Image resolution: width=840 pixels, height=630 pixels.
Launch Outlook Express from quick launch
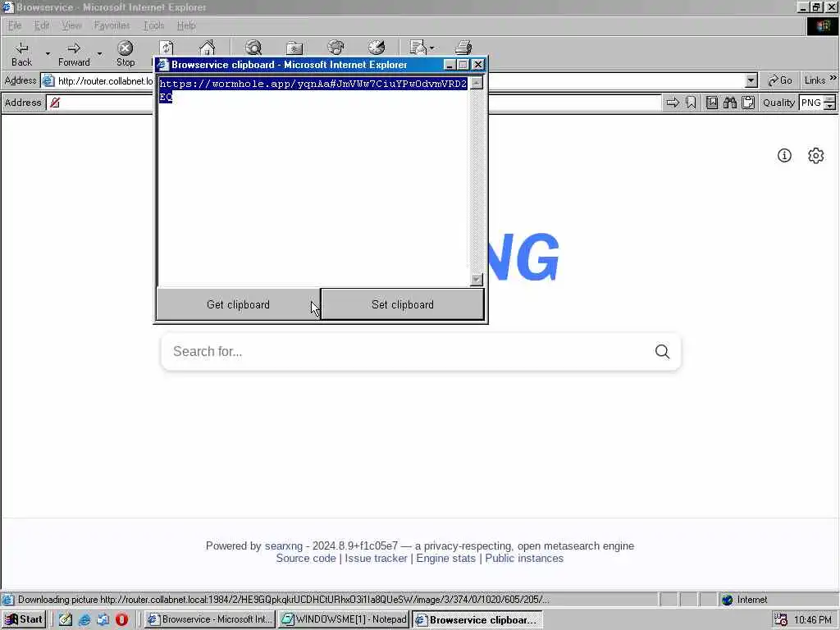click(x=103, y=619)
